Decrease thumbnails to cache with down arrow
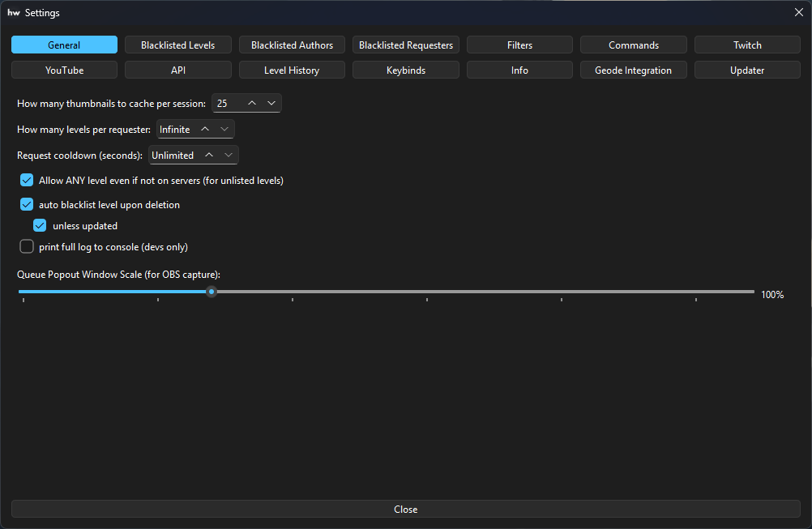The width and height of the screenshot is (812, 529). (x=271, y=103)
